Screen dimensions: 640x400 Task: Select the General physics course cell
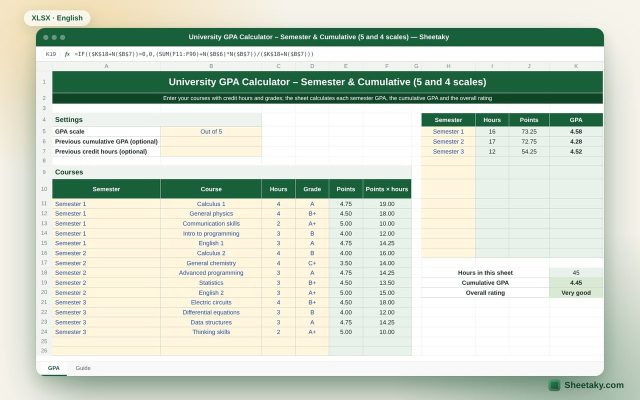[211, 213]
